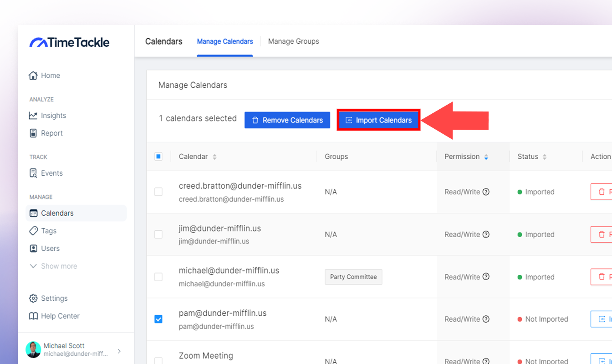
Task: Expand Show more in the sidebar
Action: point(53,266)
